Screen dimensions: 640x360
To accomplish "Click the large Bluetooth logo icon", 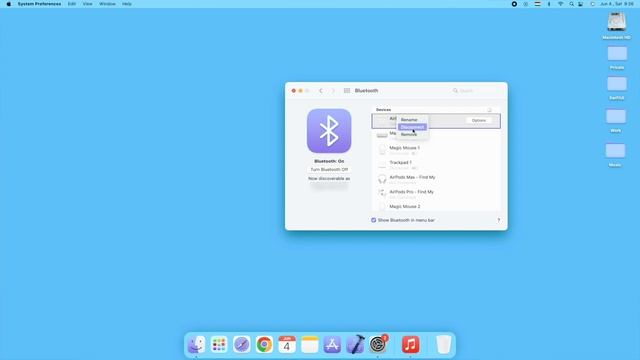I will click(329, 131).
